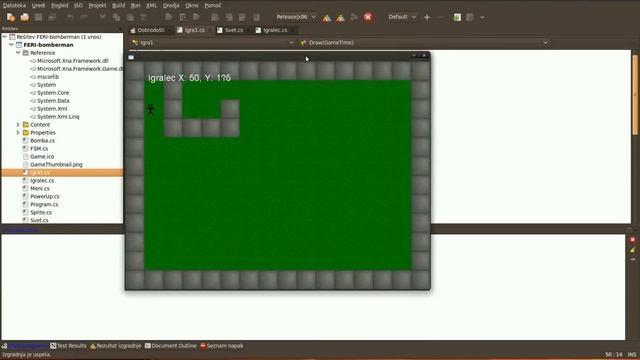The height and width of the screenshot is (360, 640).
Task: Click the Open File folder toolbar icon
Action: (25, 17)
